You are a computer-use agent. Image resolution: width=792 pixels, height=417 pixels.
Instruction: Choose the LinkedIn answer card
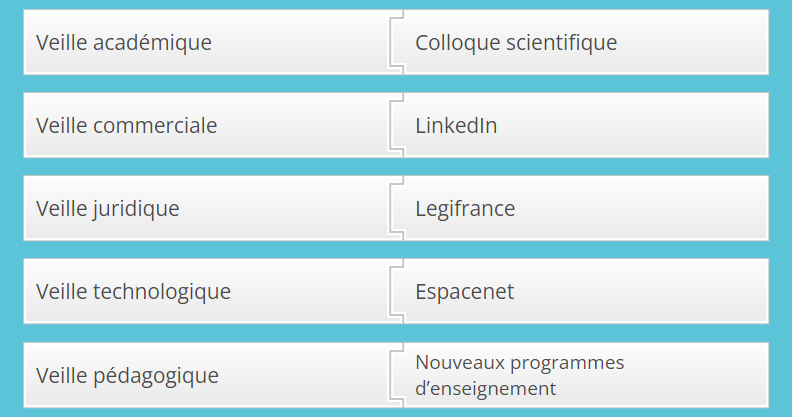[585, 126]
